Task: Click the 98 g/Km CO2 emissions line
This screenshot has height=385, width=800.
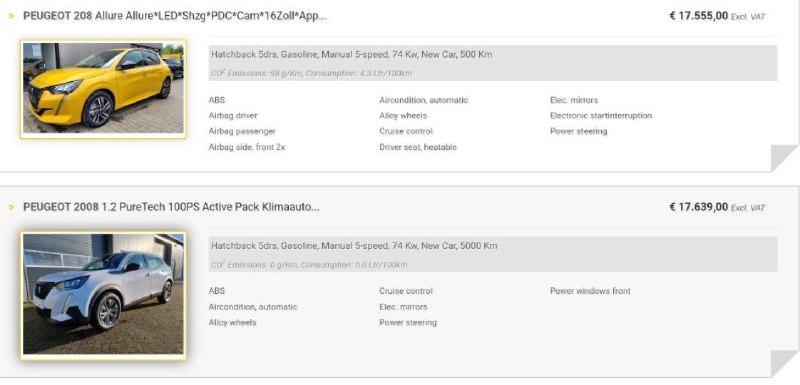Action: click(x=312, y=73)
